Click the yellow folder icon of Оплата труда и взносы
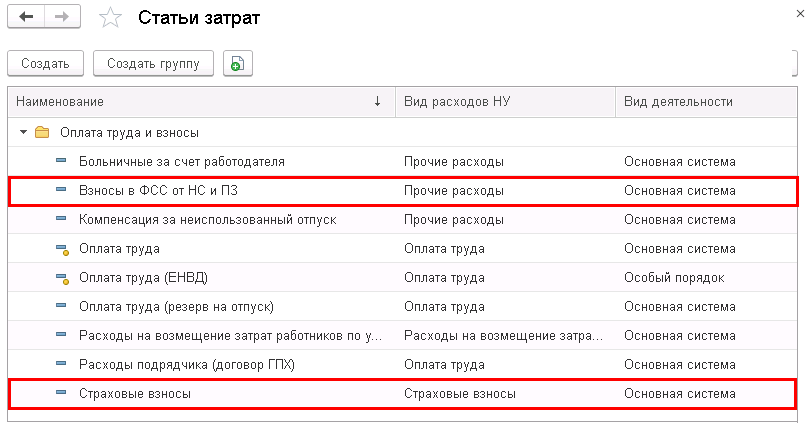The image size is (807, 423). click(x=42, y=132)
